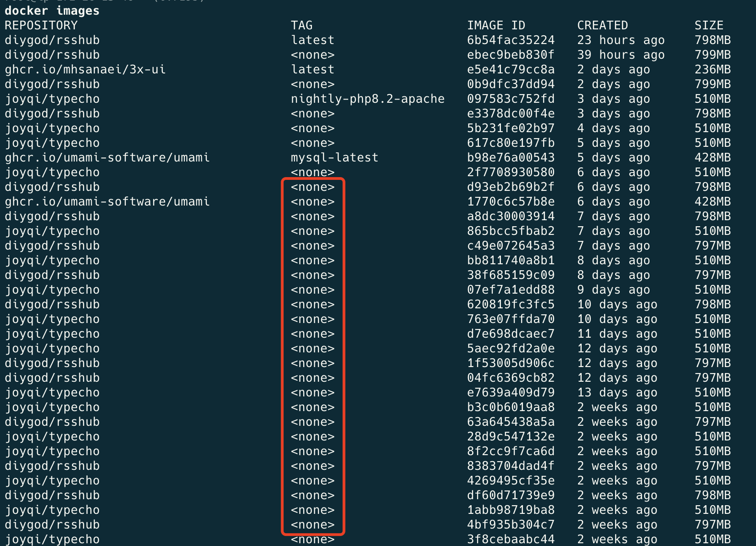Select image ID 8f2cc9f7ca6d
This screenshot has width=756, height=546.
tap(511, 451)
